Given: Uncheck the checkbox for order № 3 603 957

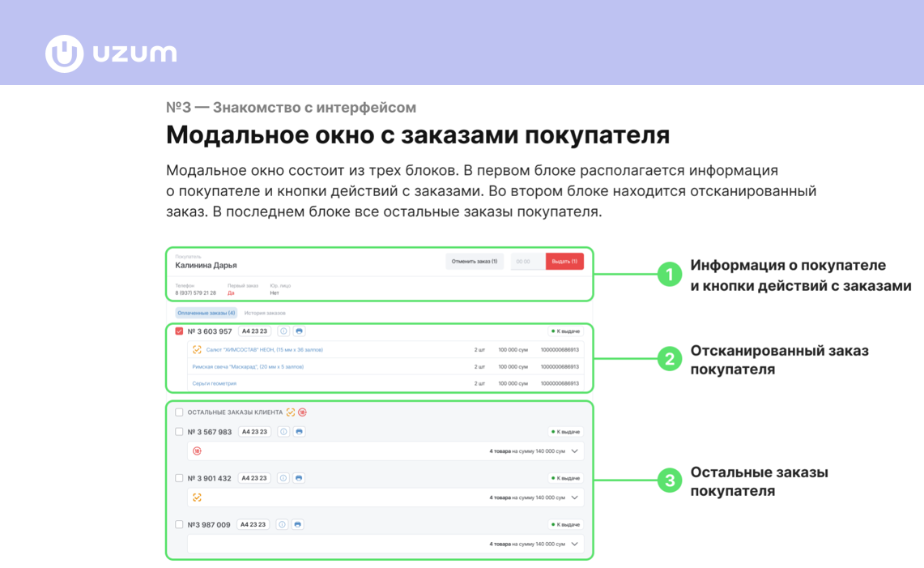Looking at the screenshot, I should (x=179, y=331).
